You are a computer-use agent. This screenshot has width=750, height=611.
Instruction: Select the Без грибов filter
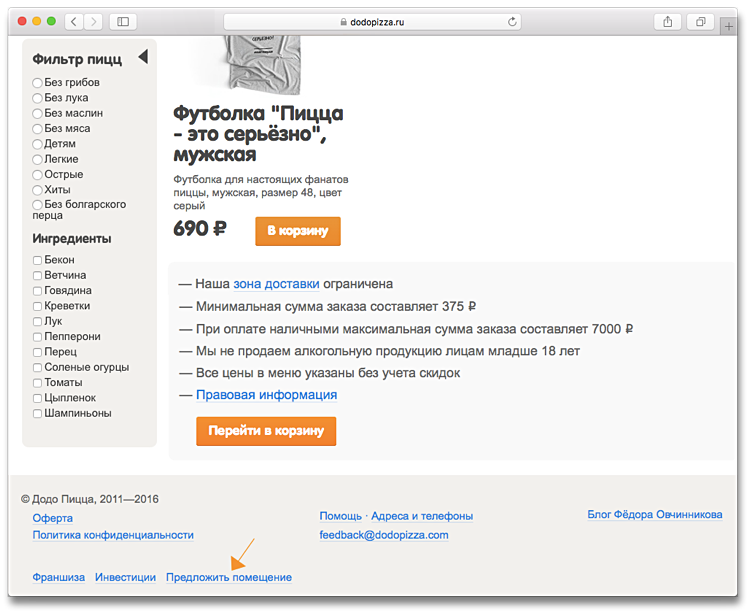(x=37, y=83)
